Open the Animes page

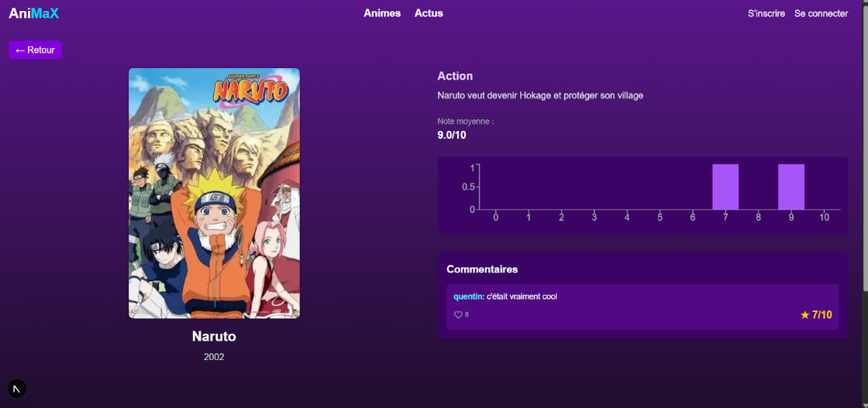[382, 13]
